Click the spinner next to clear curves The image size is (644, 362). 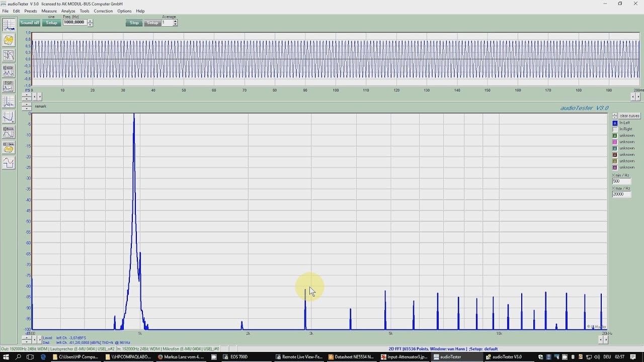(x=615, y=116)
